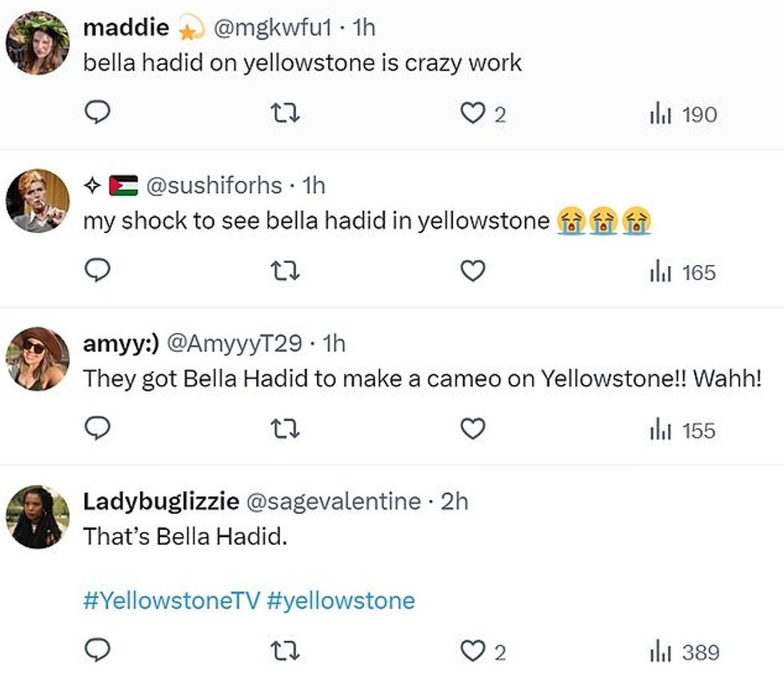The height and width of the screenshot is (685, 784).
Task: Reply to Ladybuglizzie's tweet
Action: (97, 654)
